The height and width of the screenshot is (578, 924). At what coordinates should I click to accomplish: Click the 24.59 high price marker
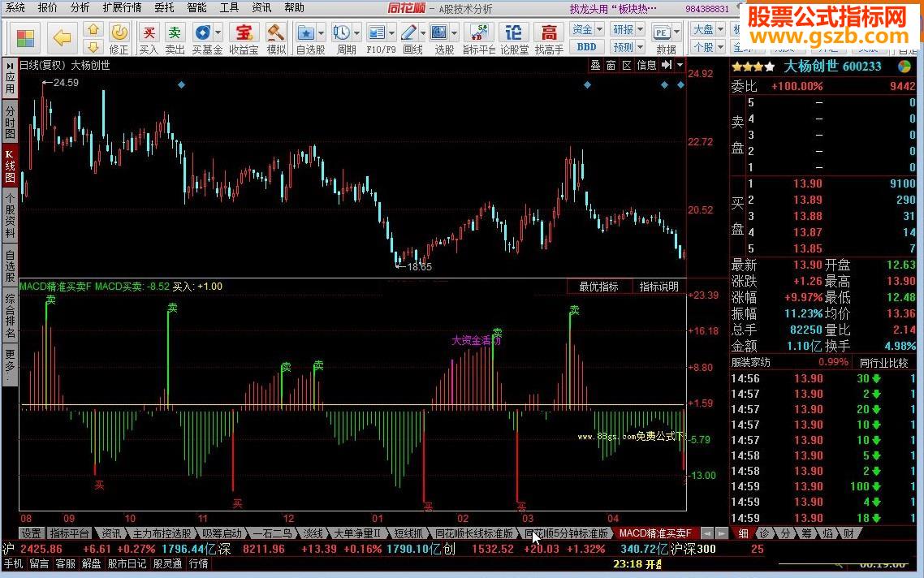[x=66, y=83]
